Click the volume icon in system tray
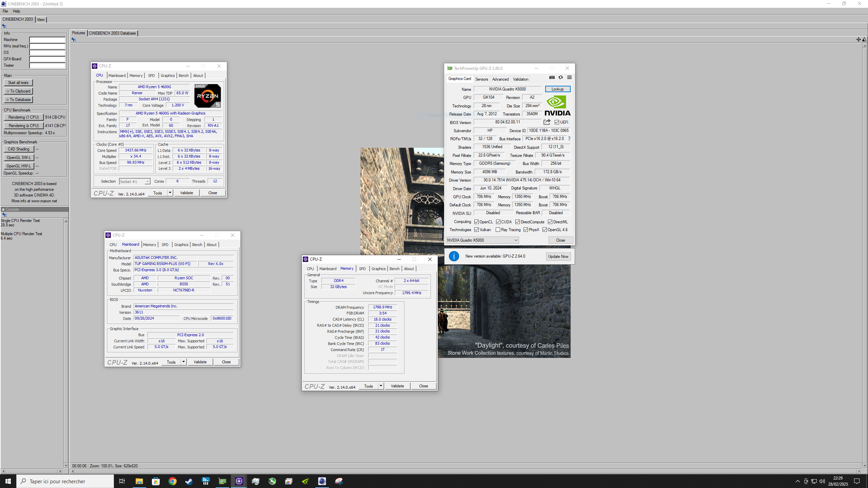 click(822, 481)
